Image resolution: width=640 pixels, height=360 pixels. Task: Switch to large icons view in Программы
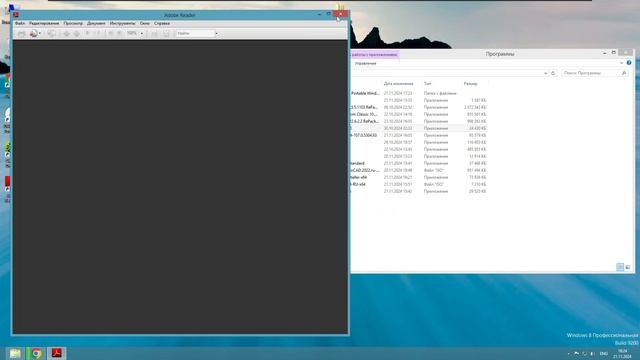(x=628, y=267)
